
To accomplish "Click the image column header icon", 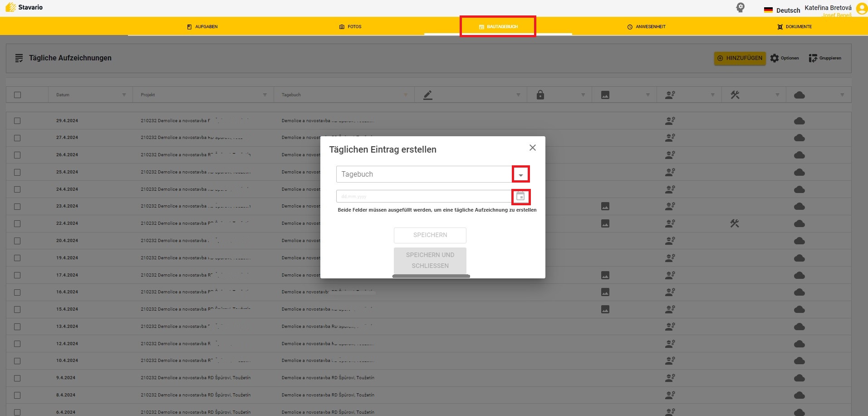I will [x=605, y=95].
